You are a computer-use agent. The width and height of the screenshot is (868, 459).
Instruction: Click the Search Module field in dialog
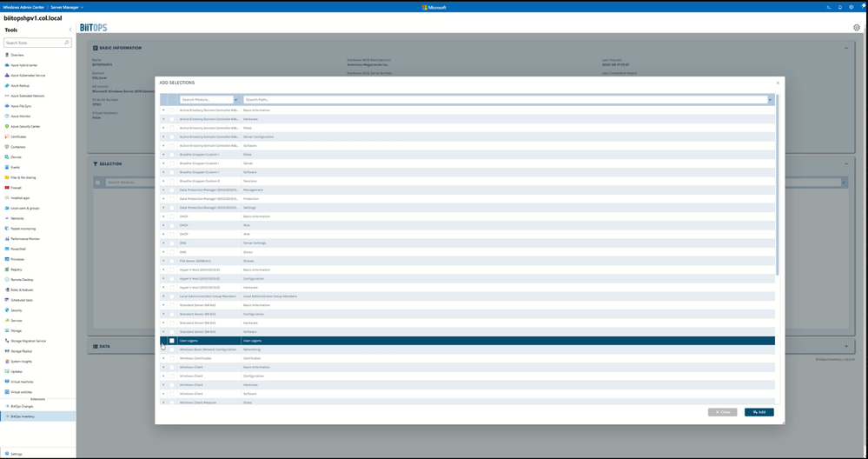[207, 100]
